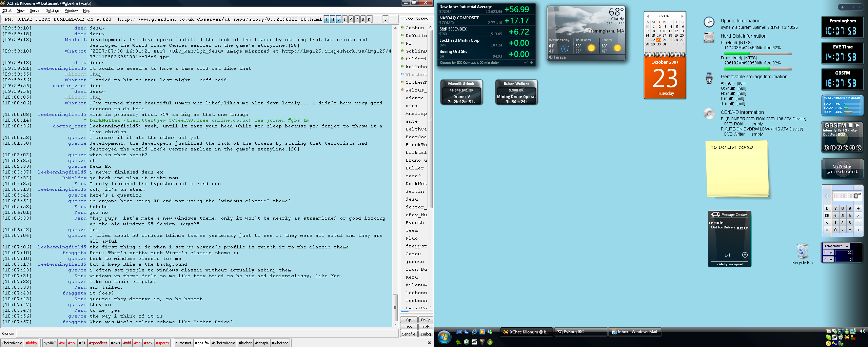
Task: Close the current tab with X icon
Action: pyautogui.click(x=429, y=343)
